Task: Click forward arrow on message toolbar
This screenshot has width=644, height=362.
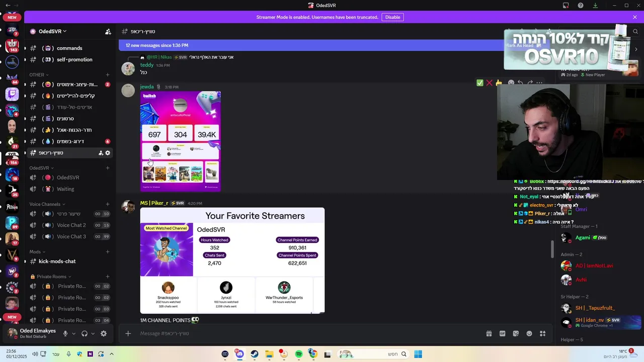Action: (529, 82)
